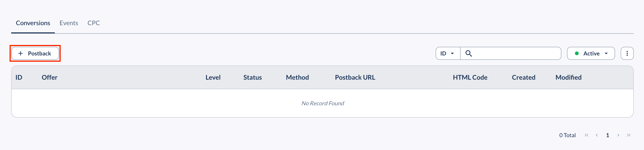Image resolution: width=644 pixels, height=150 pixels.
Task: Sort by the Offer column header
Action: (x=49, y=77)
